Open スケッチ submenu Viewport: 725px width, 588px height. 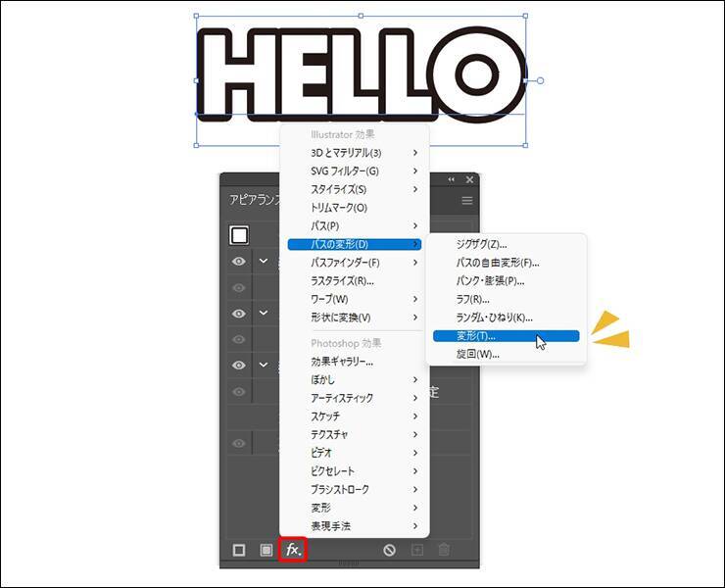coord(355,416)
